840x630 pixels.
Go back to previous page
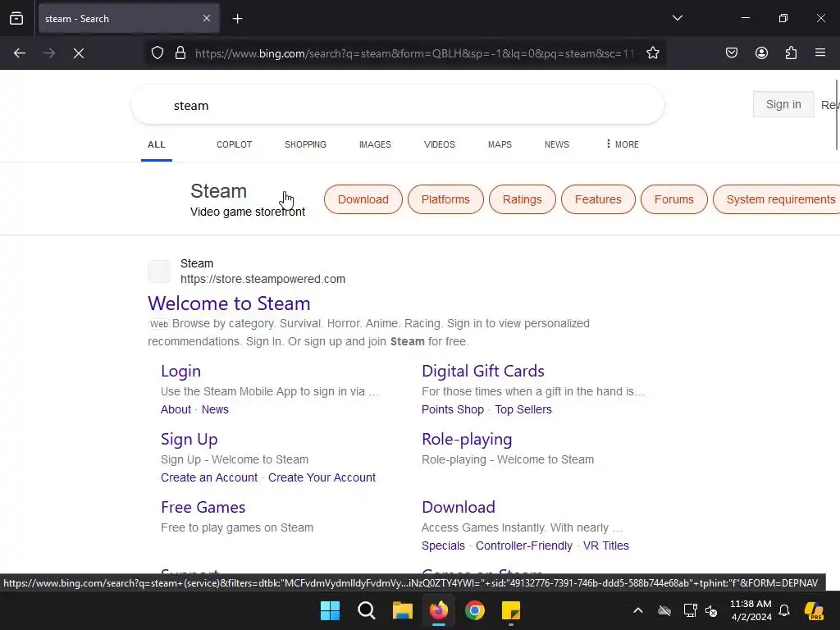pos(20,53)
